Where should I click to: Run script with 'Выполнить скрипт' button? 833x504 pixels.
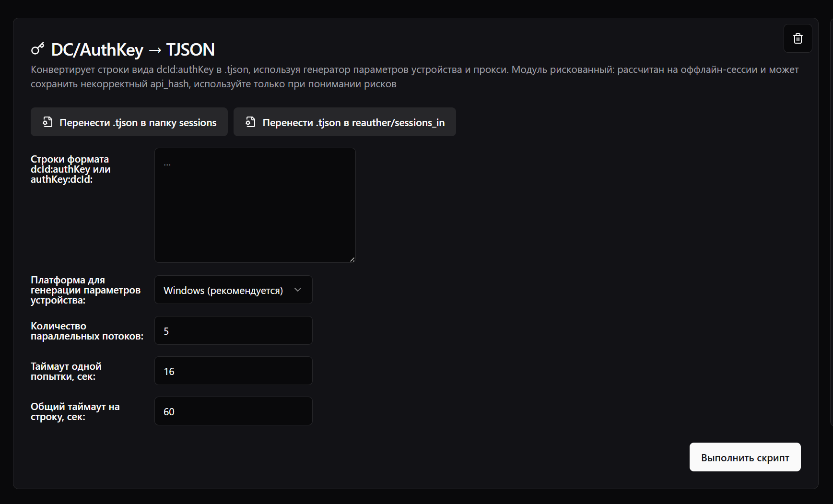[x=745, y=457]
